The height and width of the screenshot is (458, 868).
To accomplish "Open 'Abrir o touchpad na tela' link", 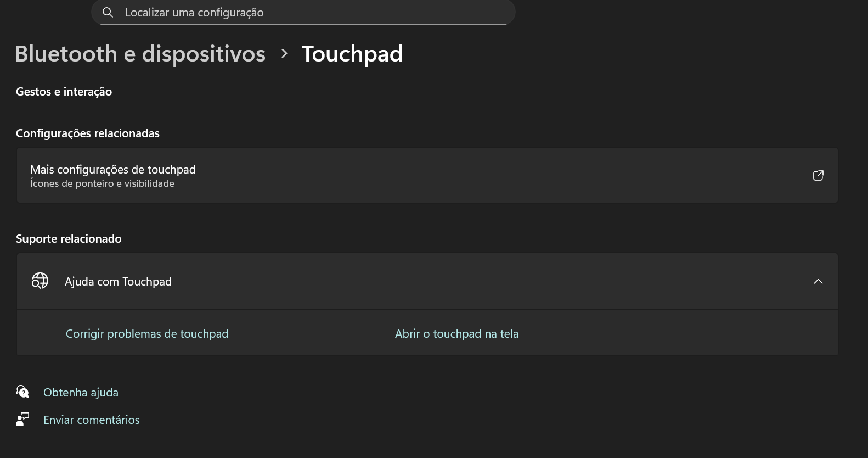I will 457,334.
